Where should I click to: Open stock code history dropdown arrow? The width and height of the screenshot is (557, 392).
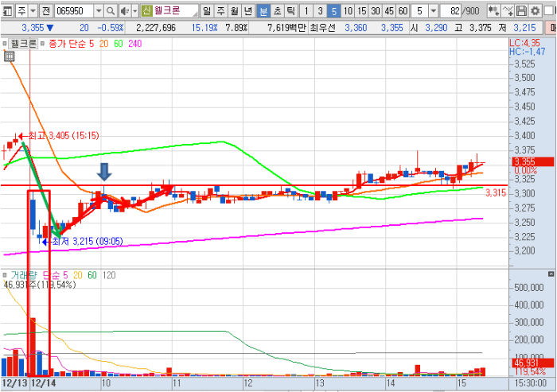coord(99,11)
